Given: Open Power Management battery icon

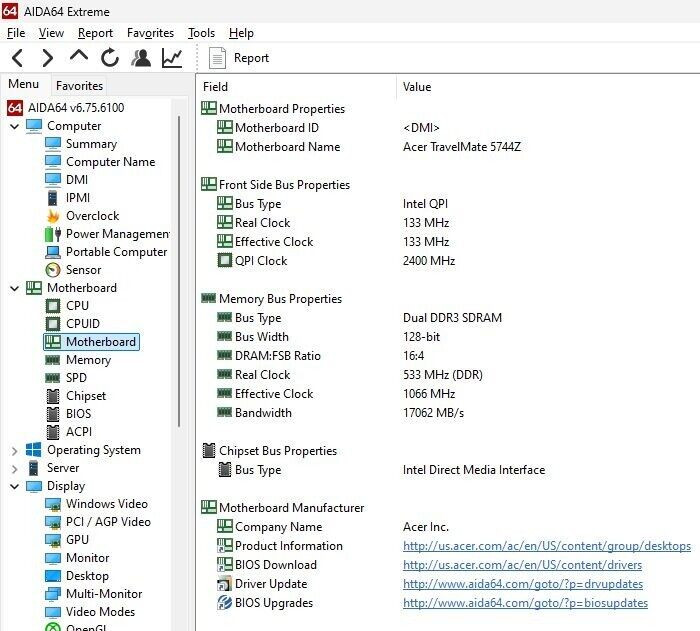Looking at the screenshot, I should 53,234.
